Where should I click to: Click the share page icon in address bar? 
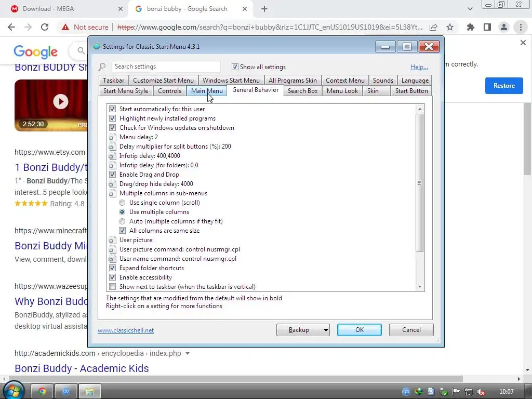(433, 27)
